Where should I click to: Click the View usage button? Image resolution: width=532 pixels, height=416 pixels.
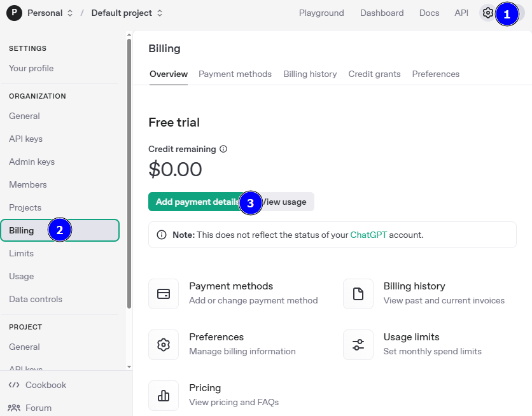click(x=284, y=202)
